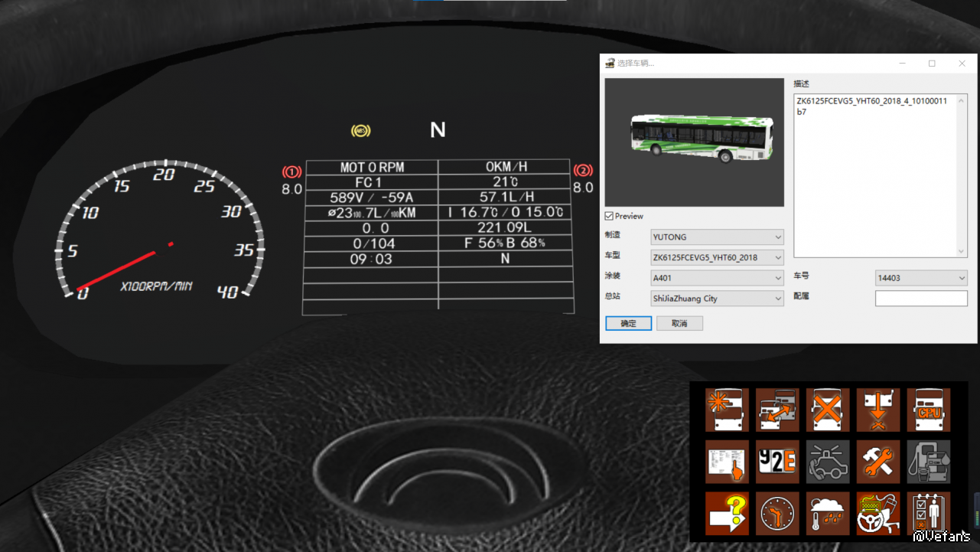980x552 pixels.
Task: Click the empty 配属 input field
Action: (x=921, y=299)
